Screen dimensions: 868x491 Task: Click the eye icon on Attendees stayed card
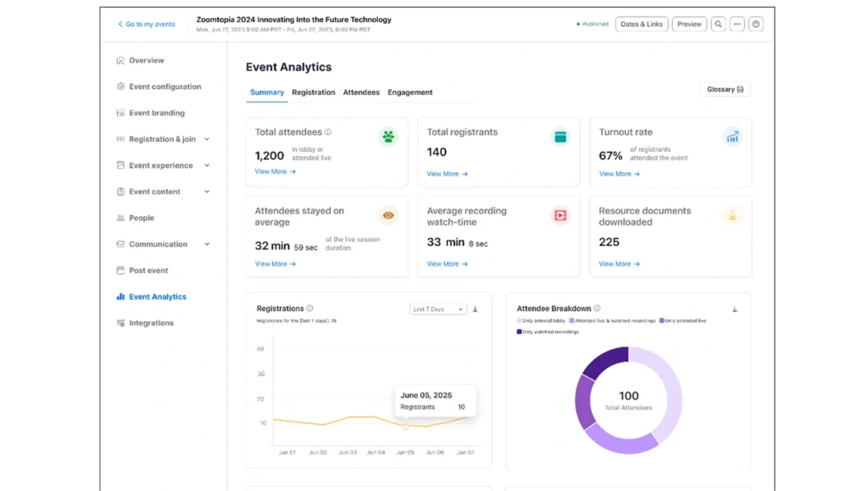388,215
